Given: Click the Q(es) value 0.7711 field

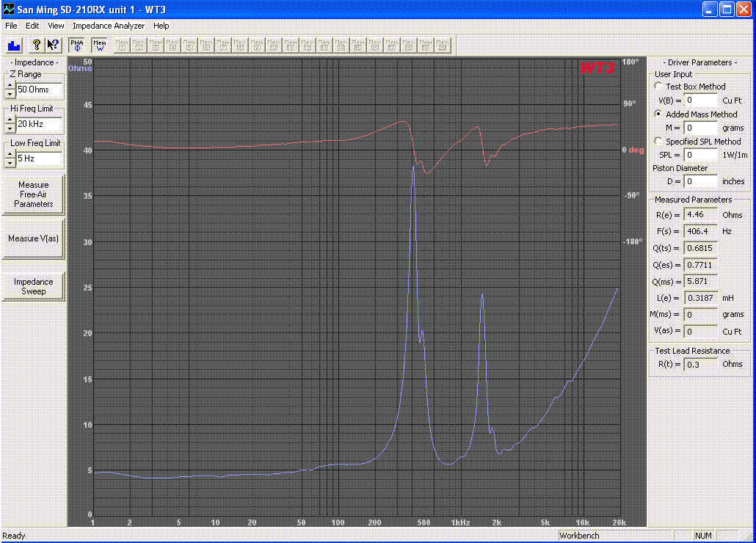Looking at the screenshot, I should click(x=700, y=264).
